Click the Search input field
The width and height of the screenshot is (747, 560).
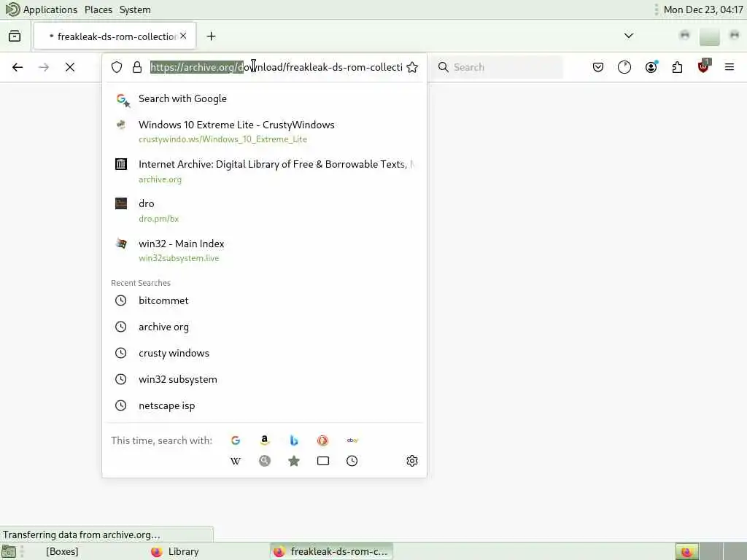click(x=498, y=67)
